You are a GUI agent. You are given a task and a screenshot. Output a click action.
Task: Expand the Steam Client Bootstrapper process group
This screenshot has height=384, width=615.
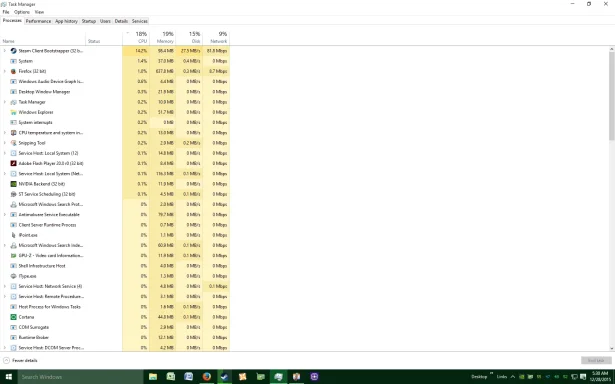(x=5, y=51)
